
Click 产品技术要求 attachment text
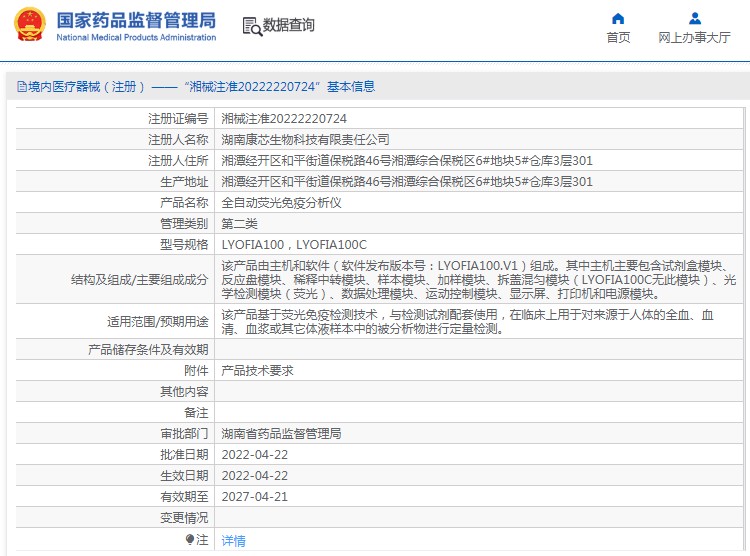(257, 371)
